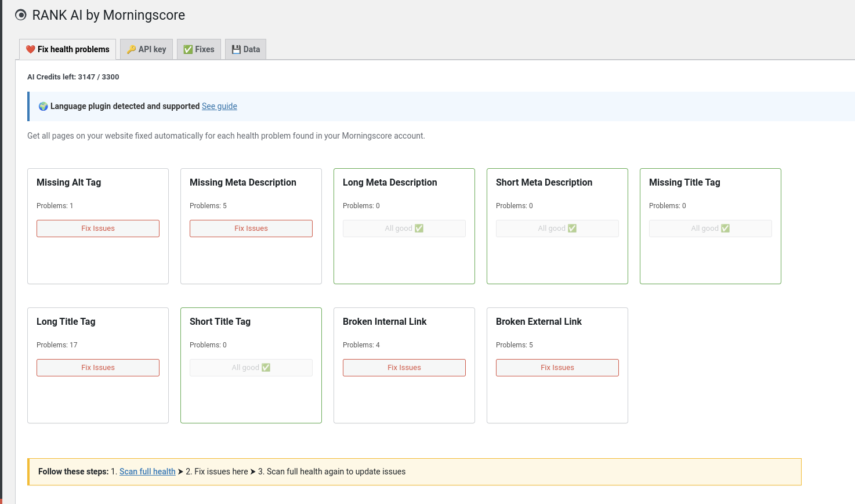Switch to the Data tab

(x=246, y=49)
